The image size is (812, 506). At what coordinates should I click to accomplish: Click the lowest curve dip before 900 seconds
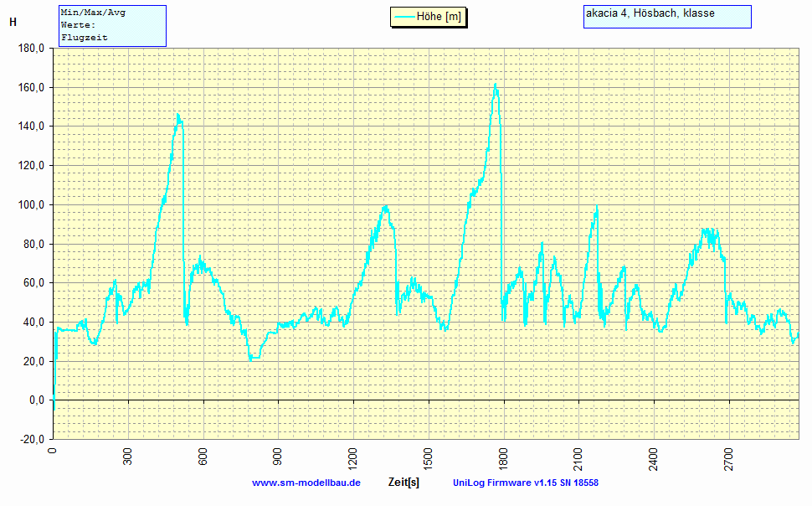(253, 358)
